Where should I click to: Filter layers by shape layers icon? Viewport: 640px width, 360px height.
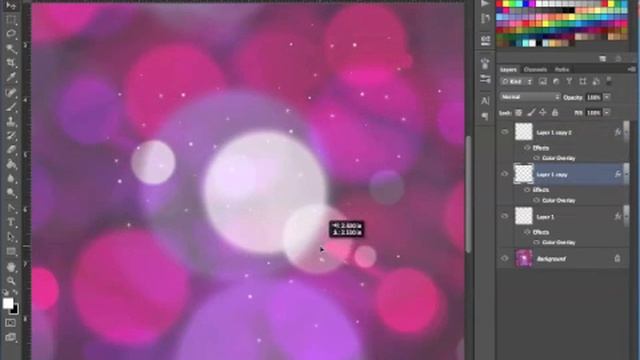[x=582, y=82]
